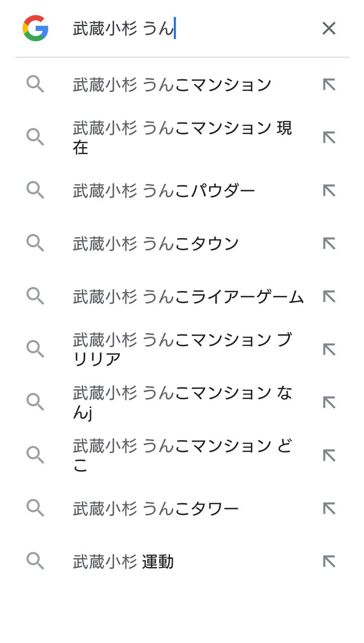
Task: Select suggestion 武蔵小杉 うんこマンション
Action: coord(172,85)
